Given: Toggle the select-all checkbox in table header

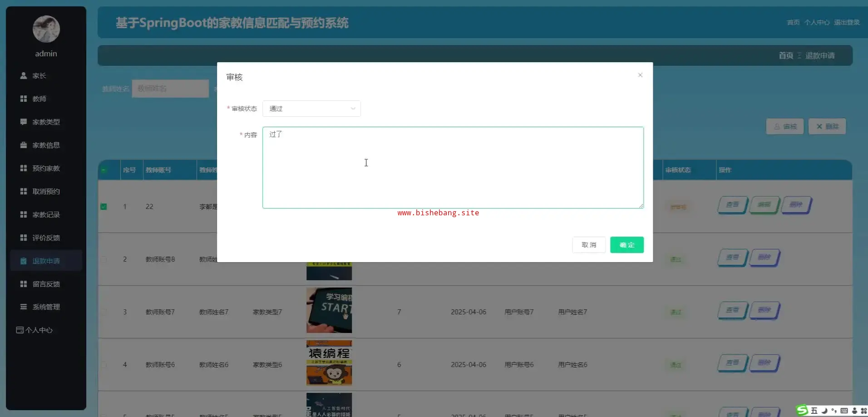Looking at the screenshot, I should pyautogui.click(x=104, y=170).
